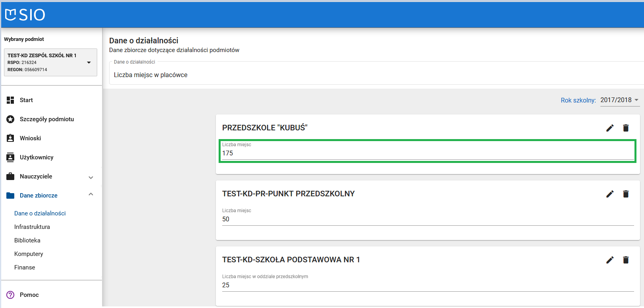Viewport: 644px width, 308px height.
Task: Collapse the Dane zbiorcze section chevron
Action: coord(91,195)
